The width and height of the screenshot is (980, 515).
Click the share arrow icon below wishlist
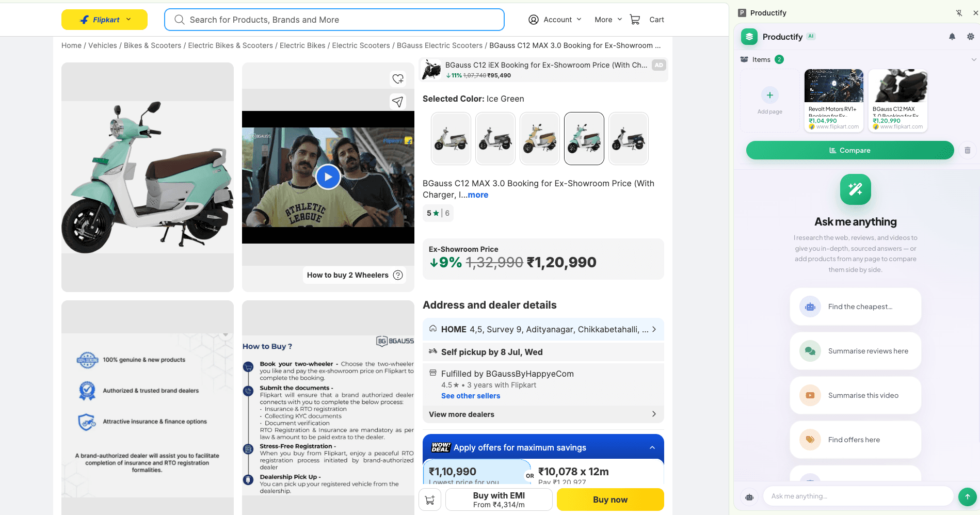tap(398, 102)
